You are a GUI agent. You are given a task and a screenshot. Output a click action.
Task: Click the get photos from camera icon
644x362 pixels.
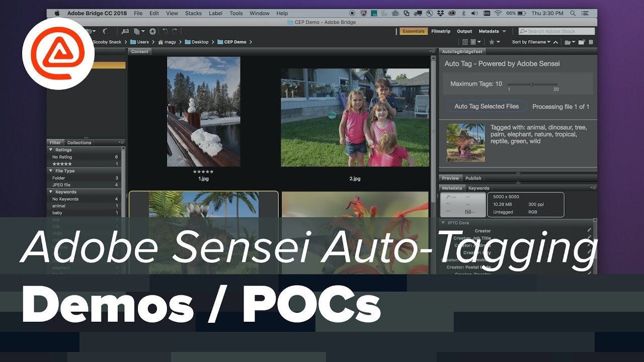click(125, 31)
